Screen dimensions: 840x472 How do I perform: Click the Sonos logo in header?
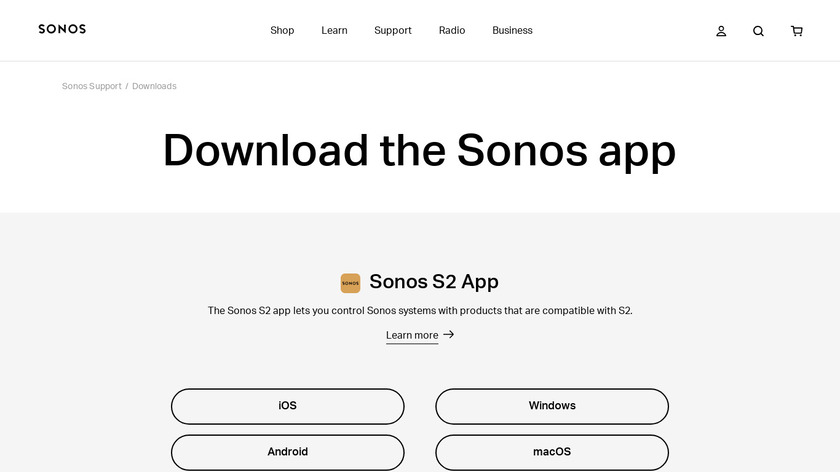pos(62,30)
